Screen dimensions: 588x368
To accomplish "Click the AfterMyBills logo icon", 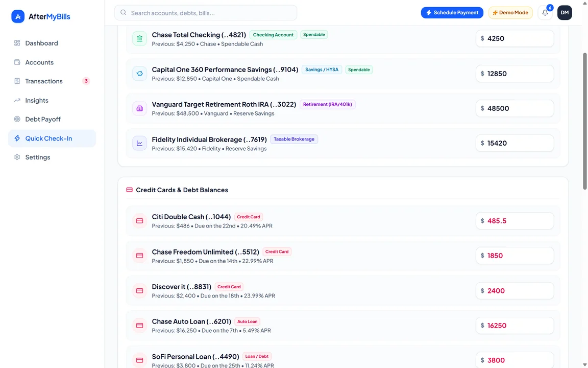I will point(18,16).
